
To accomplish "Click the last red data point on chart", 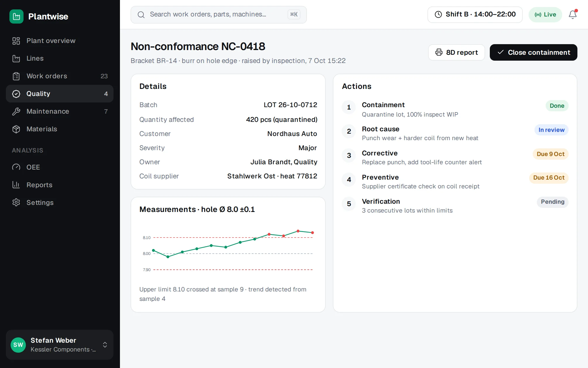I will 313,233.
